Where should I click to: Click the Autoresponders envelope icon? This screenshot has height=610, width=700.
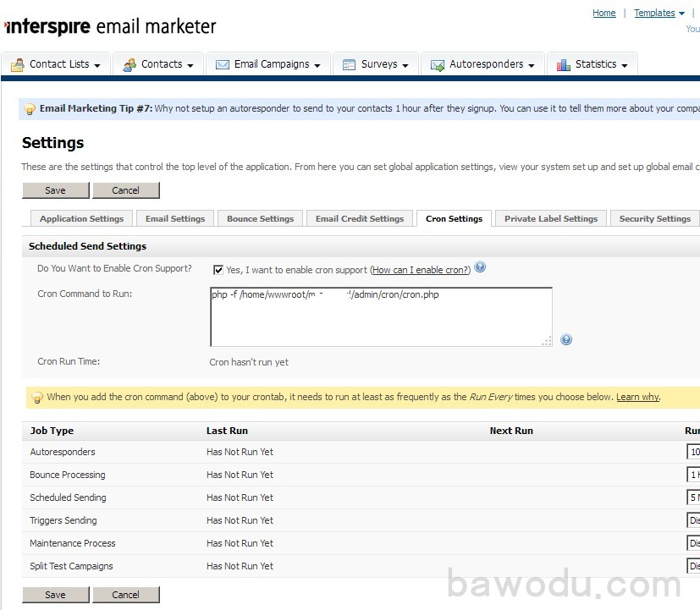[x=438, y=66]
